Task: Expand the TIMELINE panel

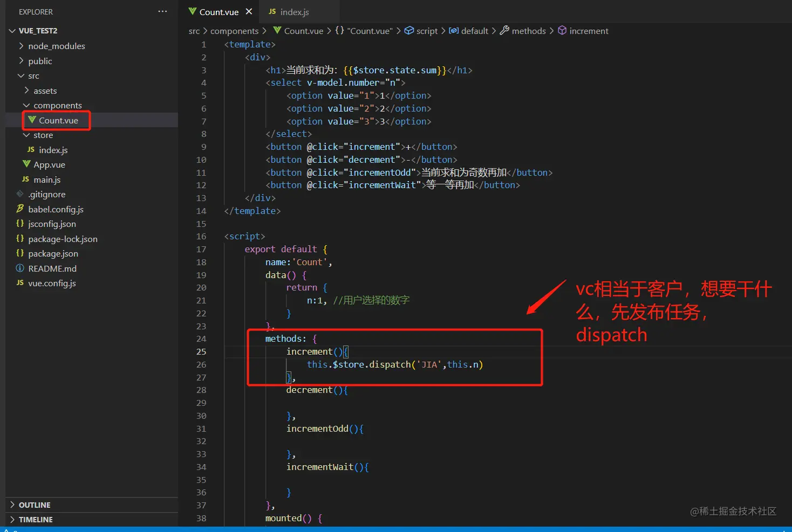Action: coord(12,520)
